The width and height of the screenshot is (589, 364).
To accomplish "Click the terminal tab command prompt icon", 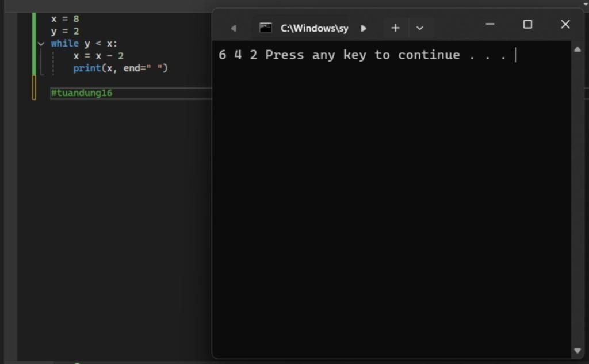I will click(266, 28).
